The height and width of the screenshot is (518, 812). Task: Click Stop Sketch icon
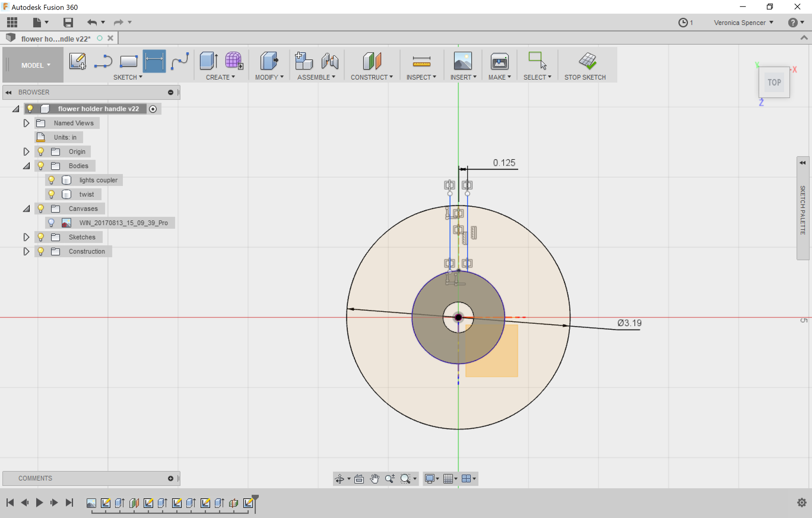(x=587, y=61)
